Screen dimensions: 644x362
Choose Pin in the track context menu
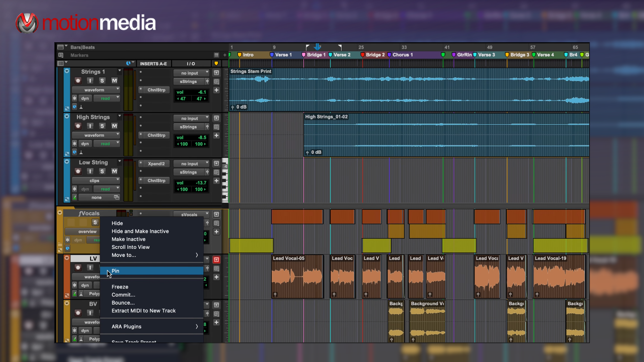point(152,271)
